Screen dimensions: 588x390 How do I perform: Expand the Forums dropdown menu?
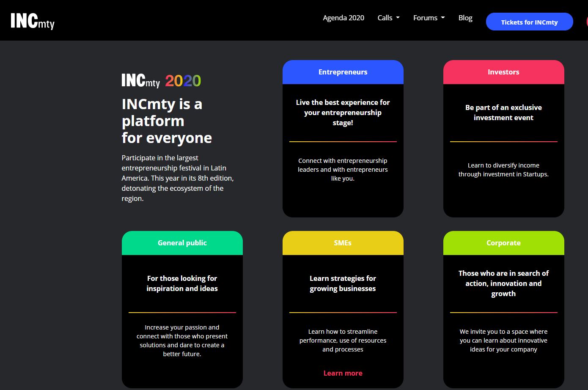[x=429, y=18]
